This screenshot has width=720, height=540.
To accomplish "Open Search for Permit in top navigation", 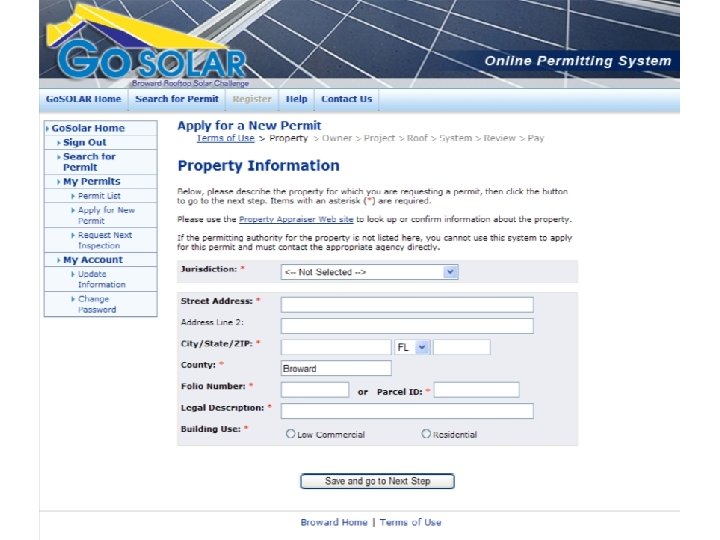I will (177, 99).
